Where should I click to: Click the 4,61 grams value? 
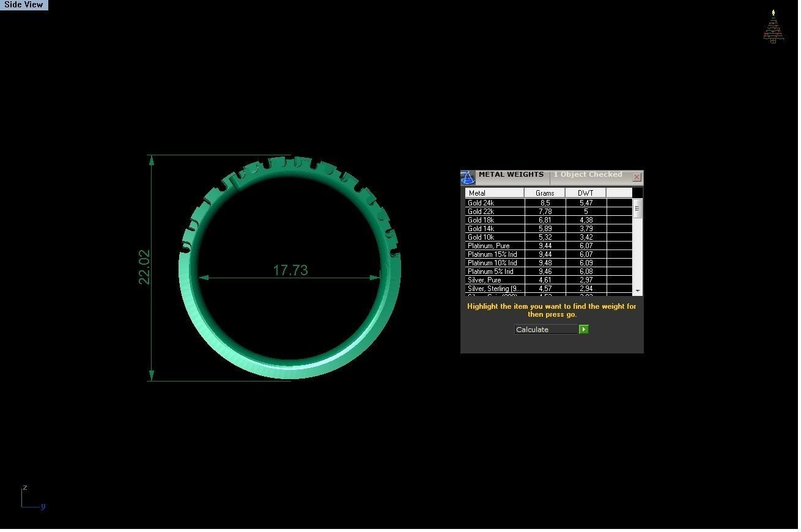pos(545,280)
